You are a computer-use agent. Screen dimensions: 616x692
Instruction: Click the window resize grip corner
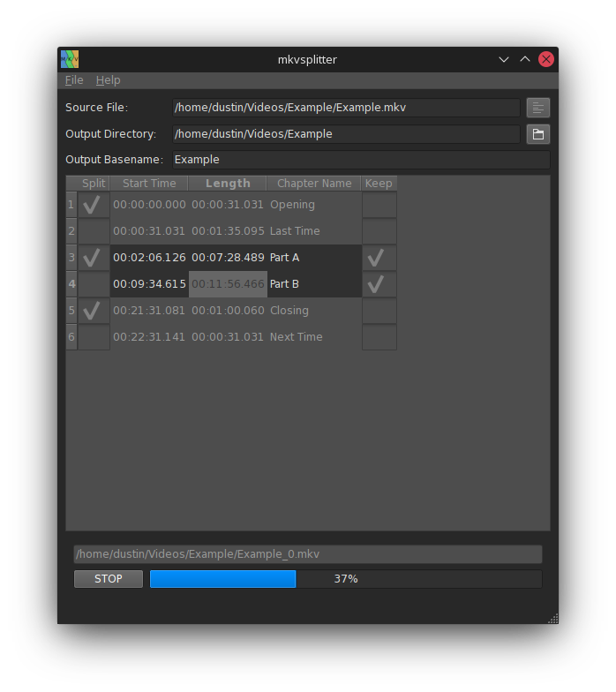click(553, 619)
